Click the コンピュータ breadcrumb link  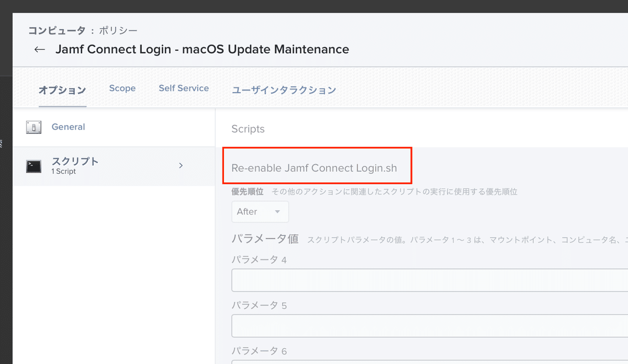[57, 31]
